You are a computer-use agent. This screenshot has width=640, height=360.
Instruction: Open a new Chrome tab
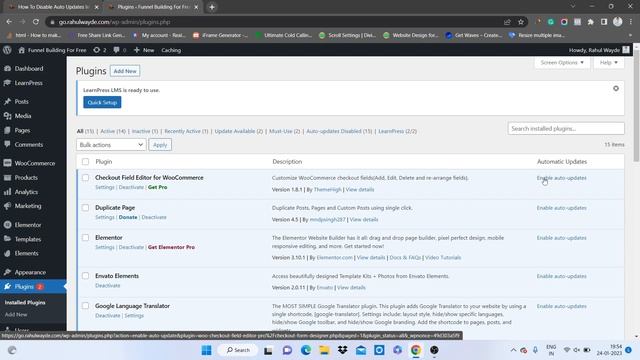pos(212,7)
